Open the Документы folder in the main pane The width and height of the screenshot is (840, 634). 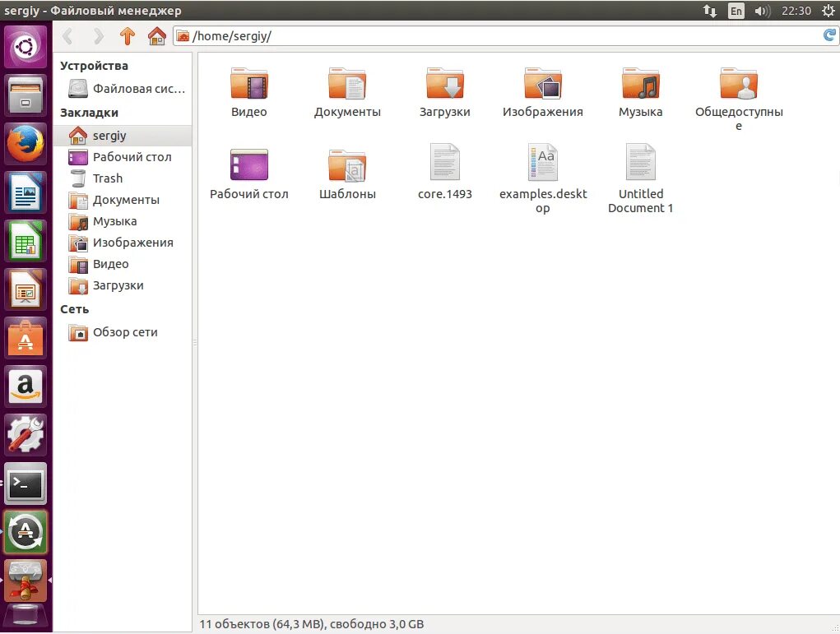coord(347,93)
